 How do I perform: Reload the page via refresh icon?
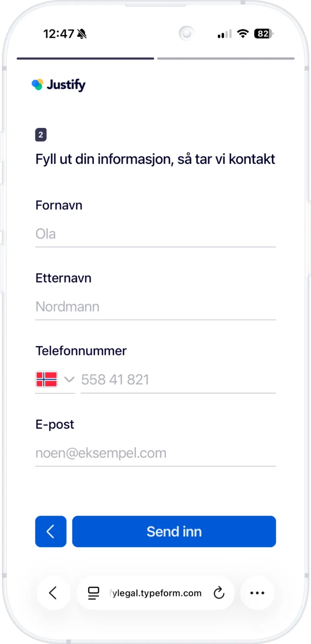219,593
